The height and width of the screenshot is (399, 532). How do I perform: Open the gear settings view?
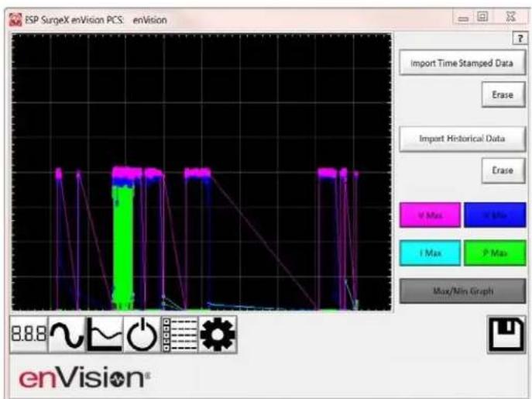click(x=218, y=334)
